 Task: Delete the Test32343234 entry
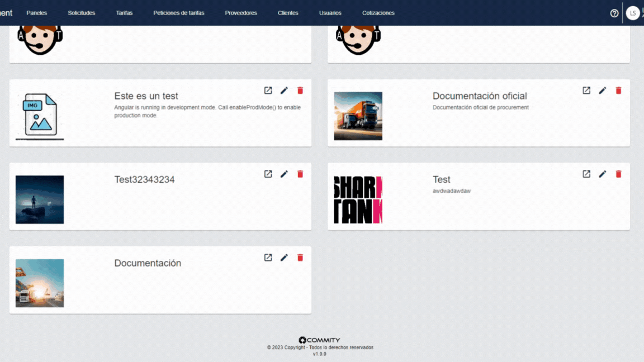coord(300,174)
